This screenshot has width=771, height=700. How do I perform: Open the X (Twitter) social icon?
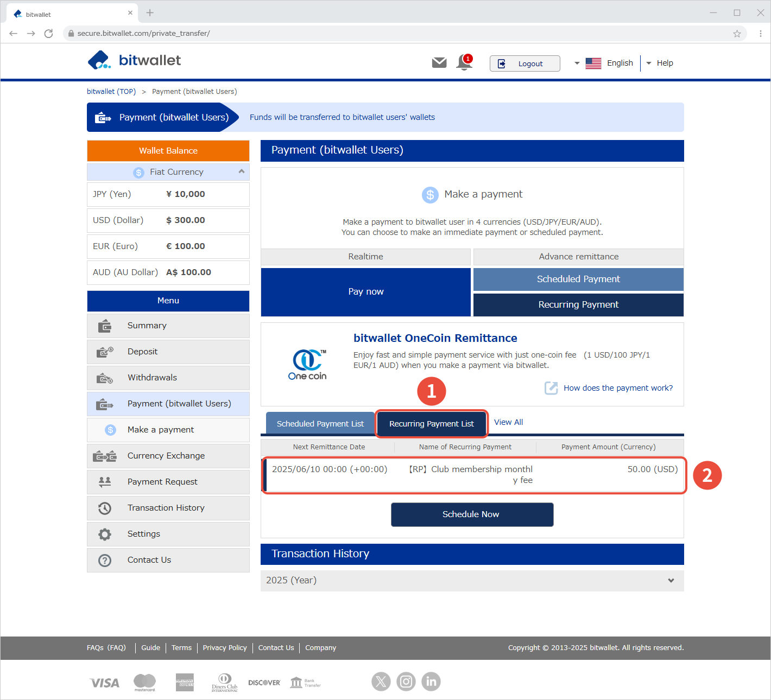pos(381,682)
